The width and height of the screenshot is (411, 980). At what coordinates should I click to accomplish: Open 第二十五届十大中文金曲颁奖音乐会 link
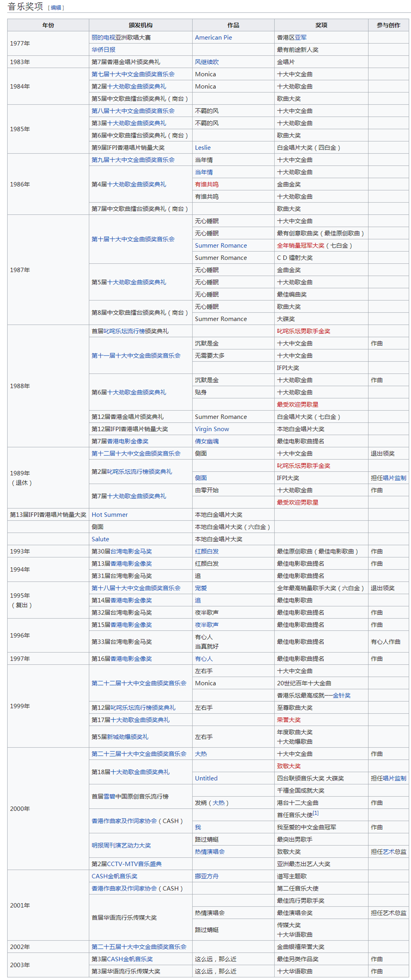click(x=139, y=947)
